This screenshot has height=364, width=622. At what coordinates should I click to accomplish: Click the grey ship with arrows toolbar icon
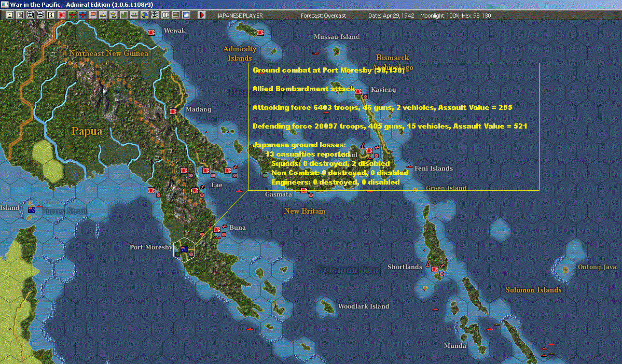tap(134, 15)
